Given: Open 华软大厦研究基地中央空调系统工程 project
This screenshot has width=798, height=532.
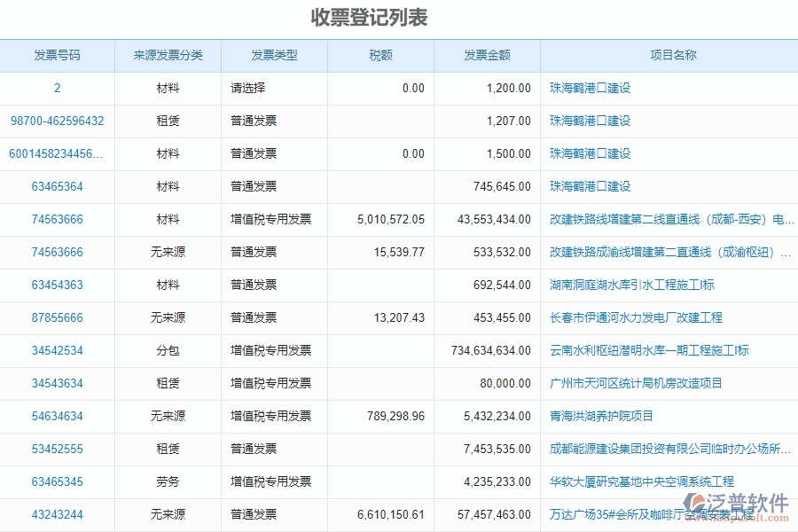Looking at the screenshot, I should 641,481.
